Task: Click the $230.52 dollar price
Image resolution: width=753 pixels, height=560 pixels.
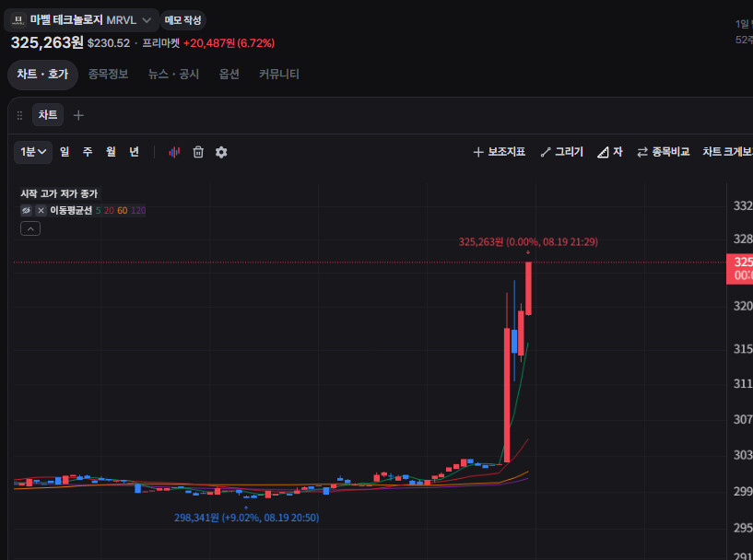Action: tap(109, 43)
